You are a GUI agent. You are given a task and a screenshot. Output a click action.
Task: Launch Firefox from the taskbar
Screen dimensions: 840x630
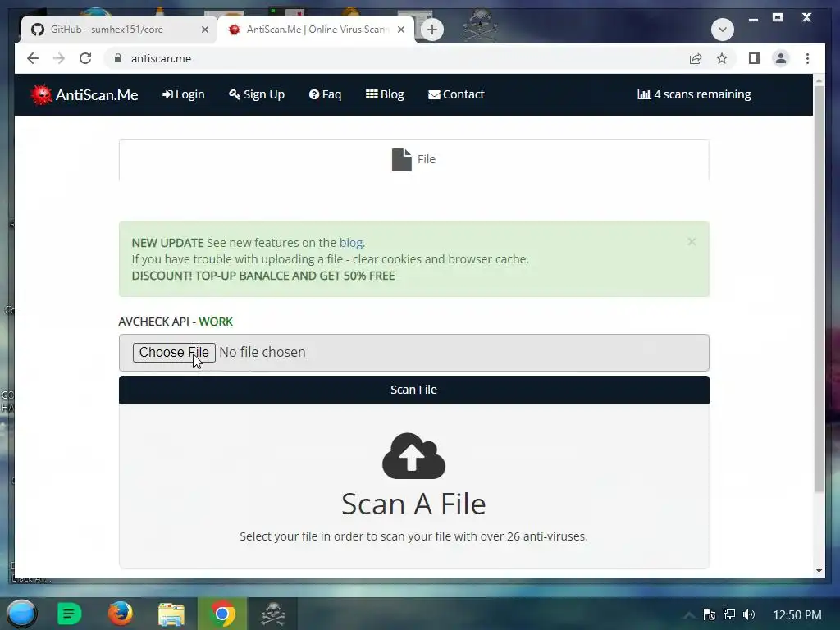click(x=120, y=614)
